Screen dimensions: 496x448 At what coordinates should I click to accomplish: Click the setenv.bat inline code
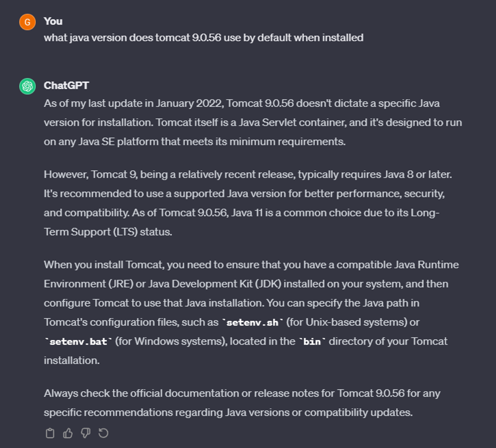point(78,342)
